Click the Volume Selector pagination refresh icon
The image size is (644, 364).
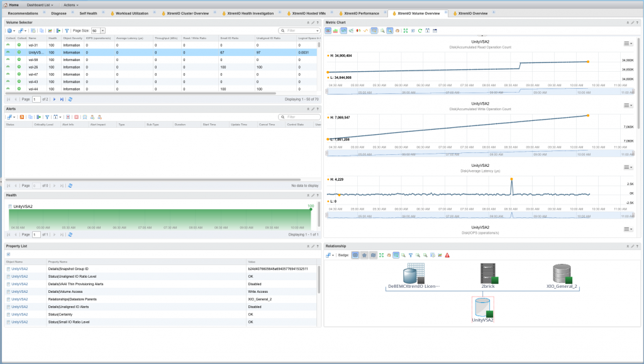(x=70, y=99)
